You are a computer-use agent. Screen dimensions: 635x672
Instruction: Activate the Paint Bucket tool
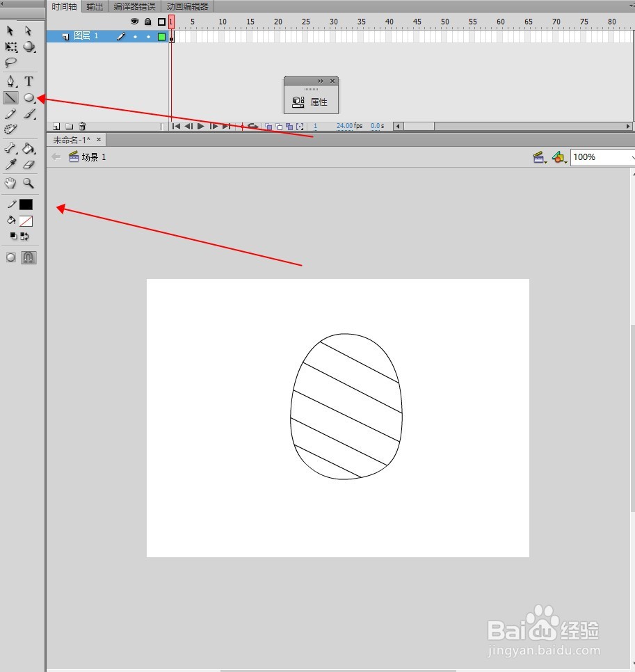tap(29, 148)
